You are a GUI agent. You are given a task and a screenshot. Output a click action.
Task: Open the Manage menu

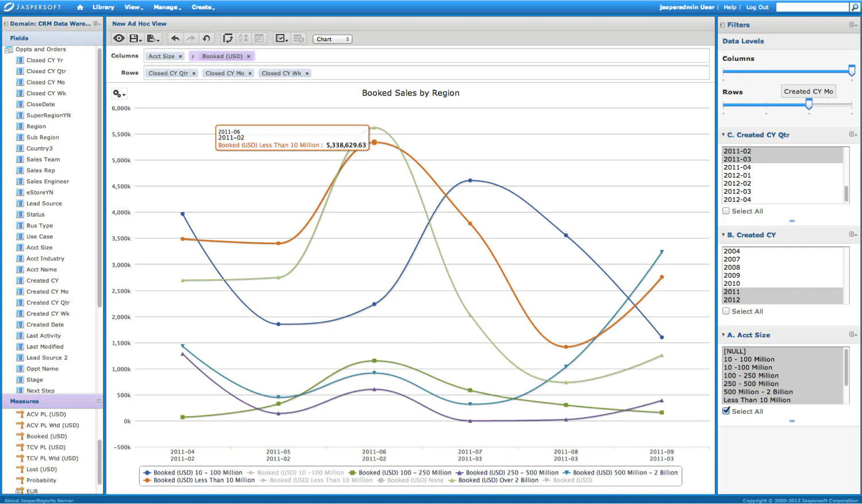167,7
